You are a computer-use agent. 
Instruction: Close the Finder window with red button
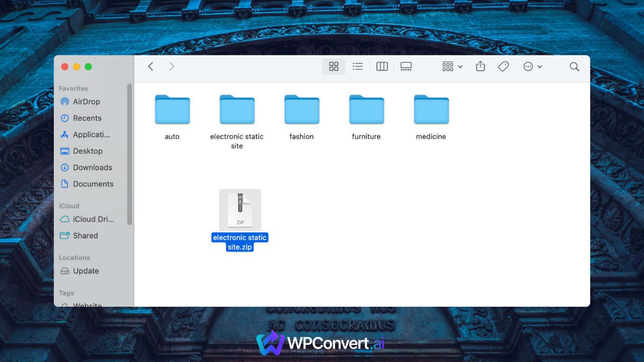[x=64, y=66]
